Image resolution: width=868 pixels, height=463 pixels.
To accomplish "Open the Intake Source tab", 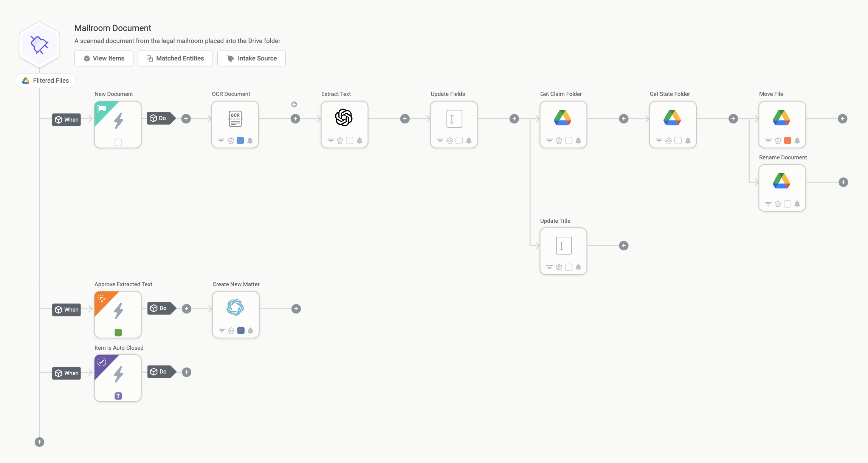I will point(251,58).
